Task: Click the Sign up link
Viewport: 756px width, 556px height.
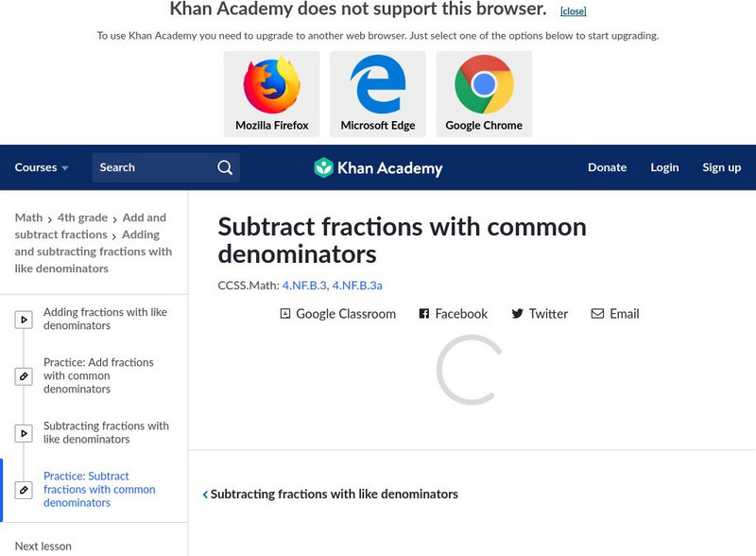Action: click(x=721, y=167)
